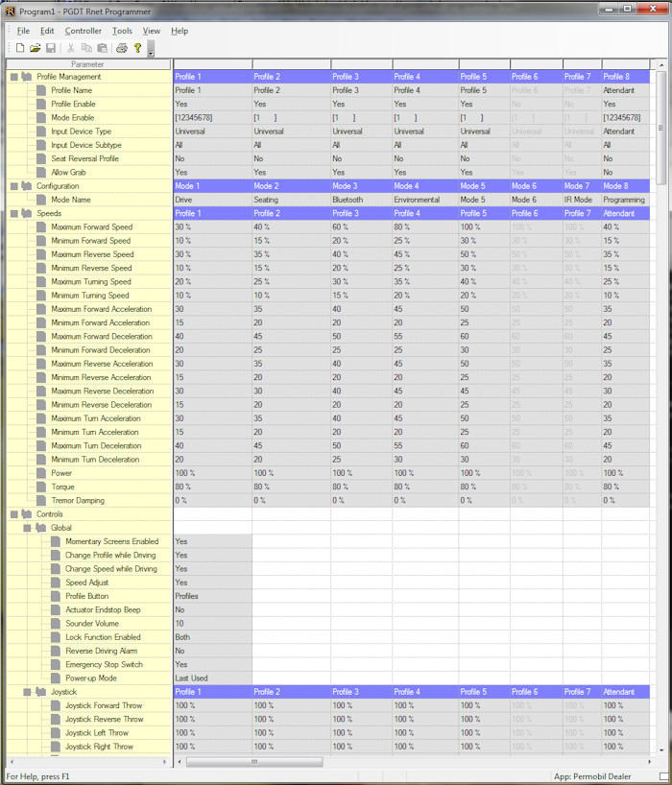Click the Momentary Screens Enabled Yes value
Image resolution: width=672 pixels, height=785 pixels.
click(x=211, y=541)
